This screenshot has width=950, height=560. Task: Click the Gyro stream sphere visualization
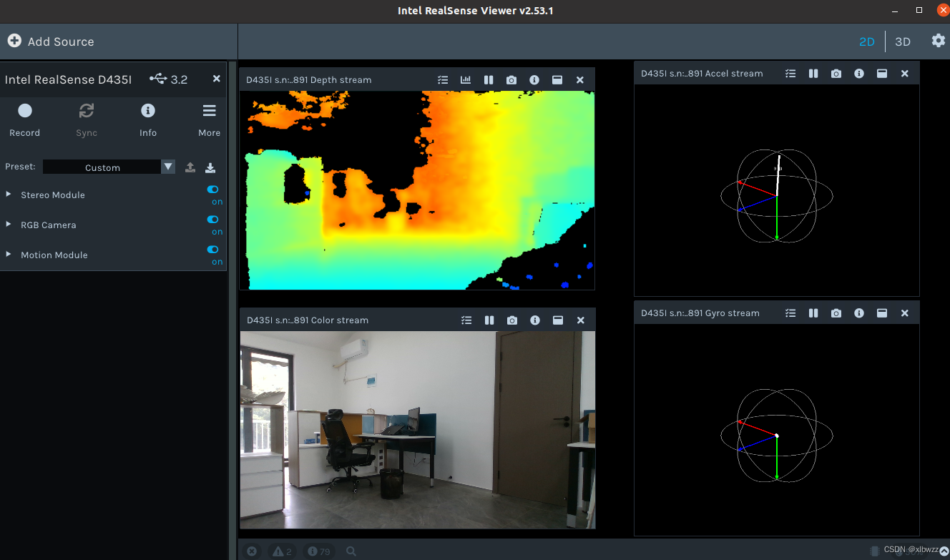(x=777, y=435)
